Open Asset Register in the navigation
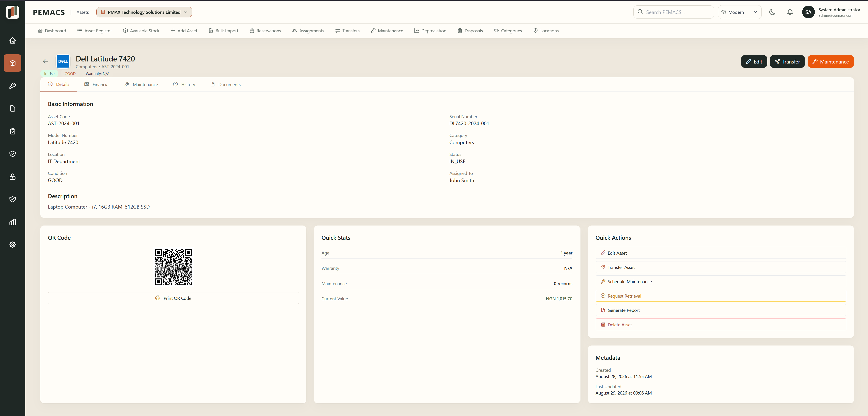 tap(94, 31)
